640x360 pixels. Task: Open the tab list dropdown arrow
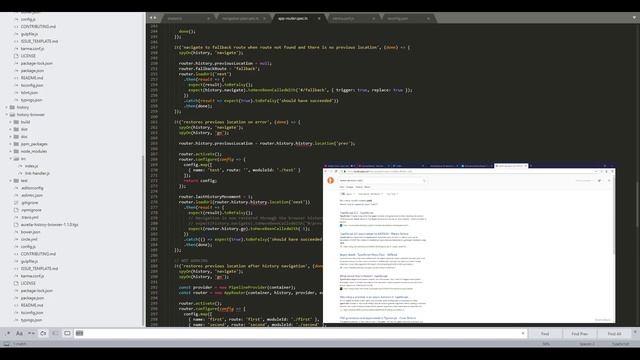[x=634, y=18]
